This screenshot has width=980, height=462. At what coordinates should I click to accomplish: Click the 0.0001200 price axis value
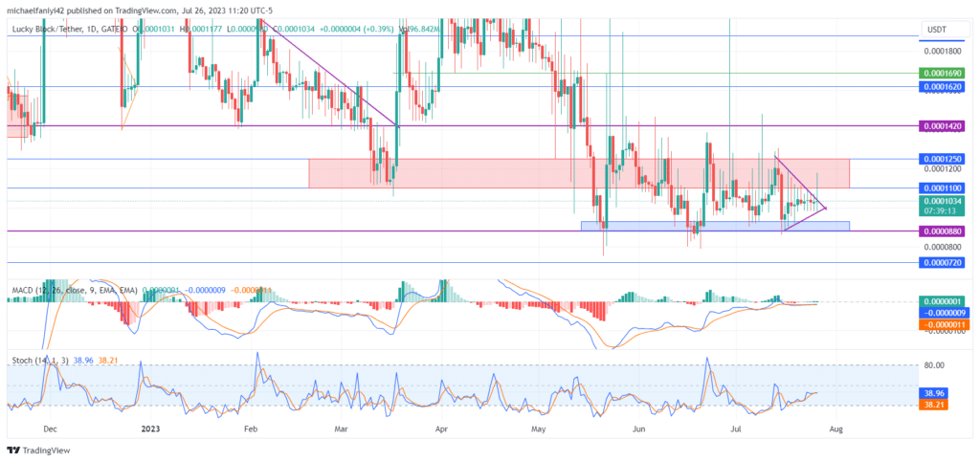(x=942, y=168)
